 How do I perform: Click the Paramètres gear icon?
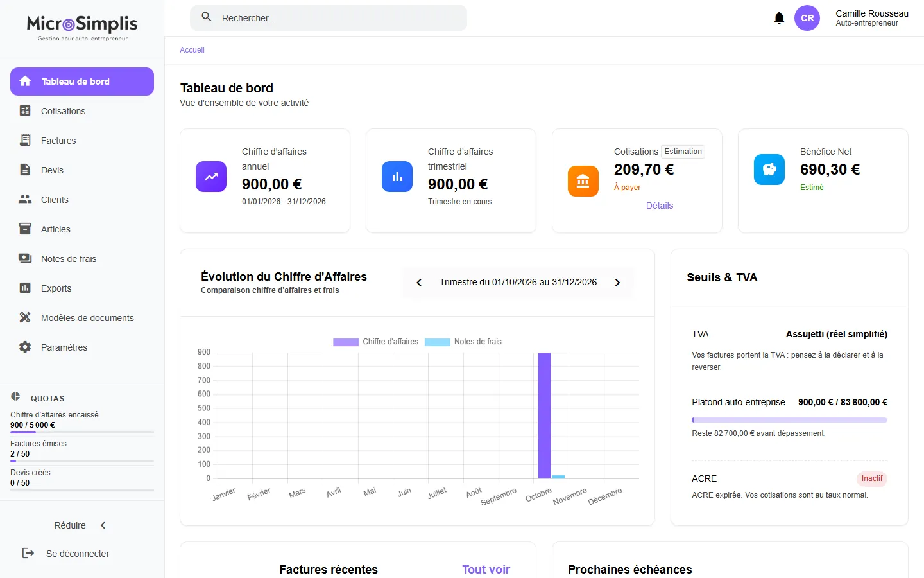coord(25,347)
